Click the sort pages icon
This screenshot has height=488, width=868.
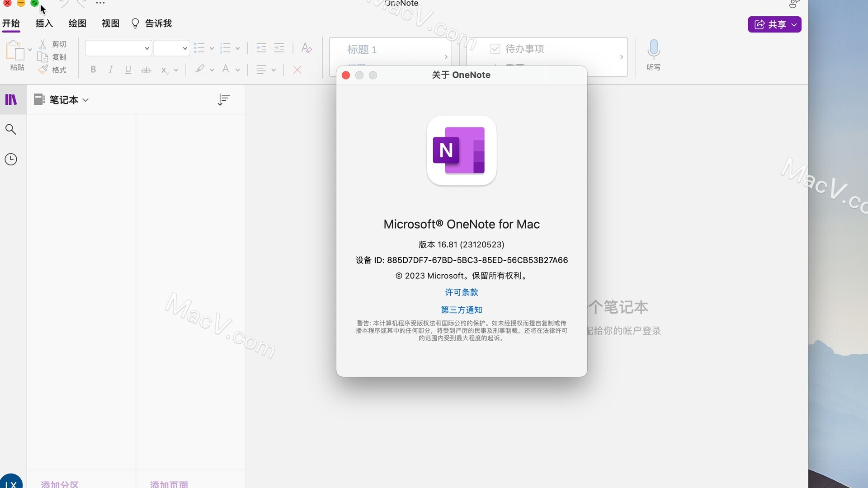[223, 99]
